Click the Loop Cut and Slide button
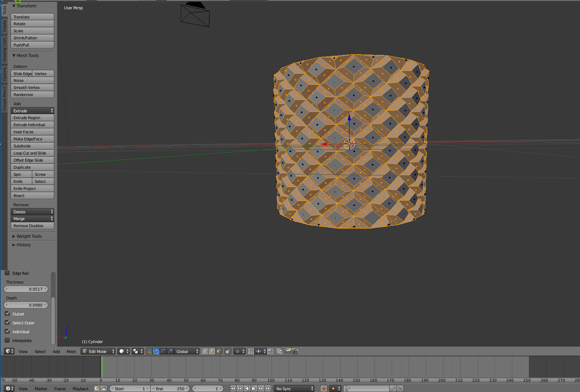The image size is (580, 392). (x=32, y=153)
